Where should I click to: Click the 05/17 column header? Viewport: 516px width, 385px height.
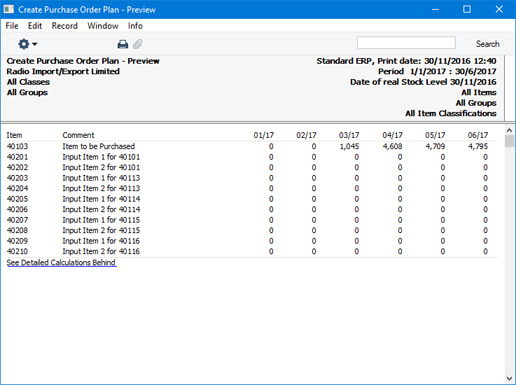(x=435, y=135)
